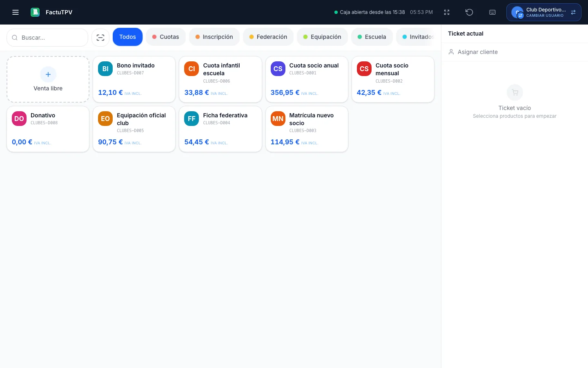This screenshot has width=588, height=368.
Task: Open the on-screen keyboard icon
Action: pyautogui.click(x=492, y=12)
